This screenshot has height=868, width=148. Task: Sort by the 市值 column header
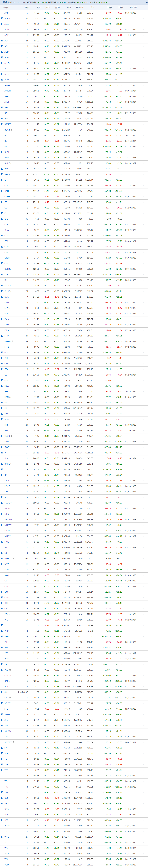point(69,7)
